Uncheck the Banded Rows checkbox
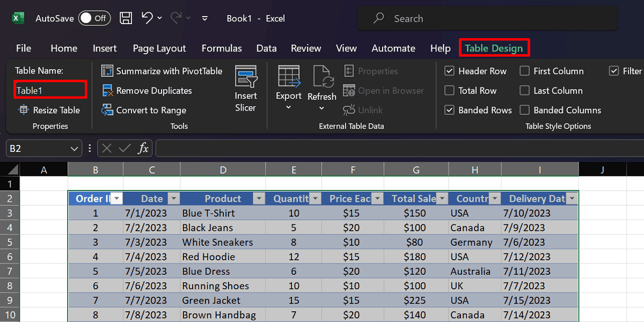Viewport: 644px width, 322px height. pos(450,111)
